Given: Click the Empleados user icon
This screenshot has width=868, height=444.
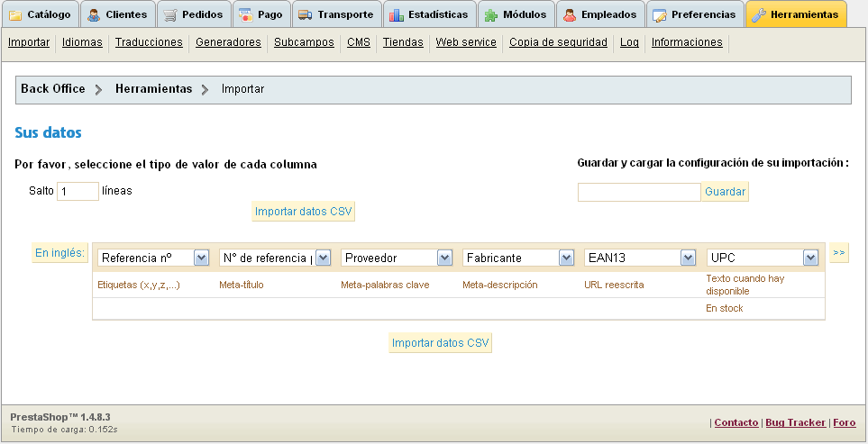Looking at the screenshot, I should [570, 15].
